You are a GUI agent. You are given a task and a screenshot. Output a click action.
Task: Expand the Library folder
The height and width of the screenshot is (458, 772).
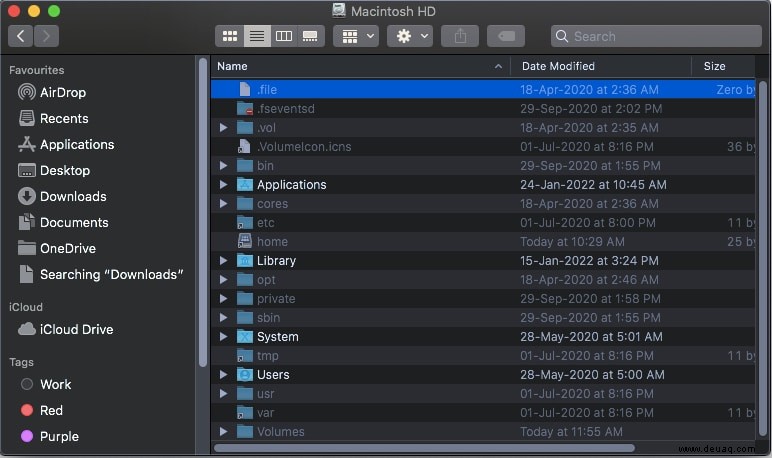click(x=224, y=261)
